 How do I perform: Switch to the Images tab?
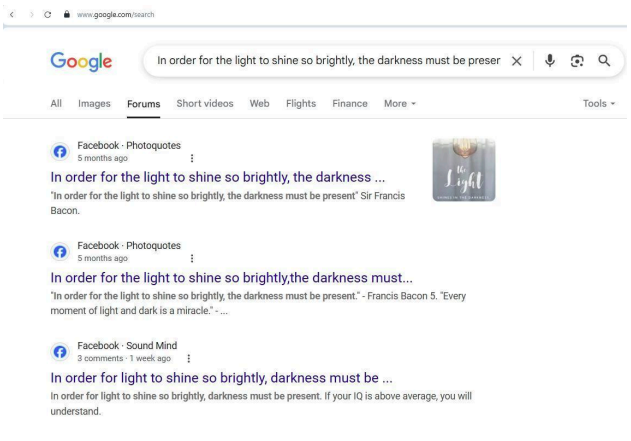point(94,104)
